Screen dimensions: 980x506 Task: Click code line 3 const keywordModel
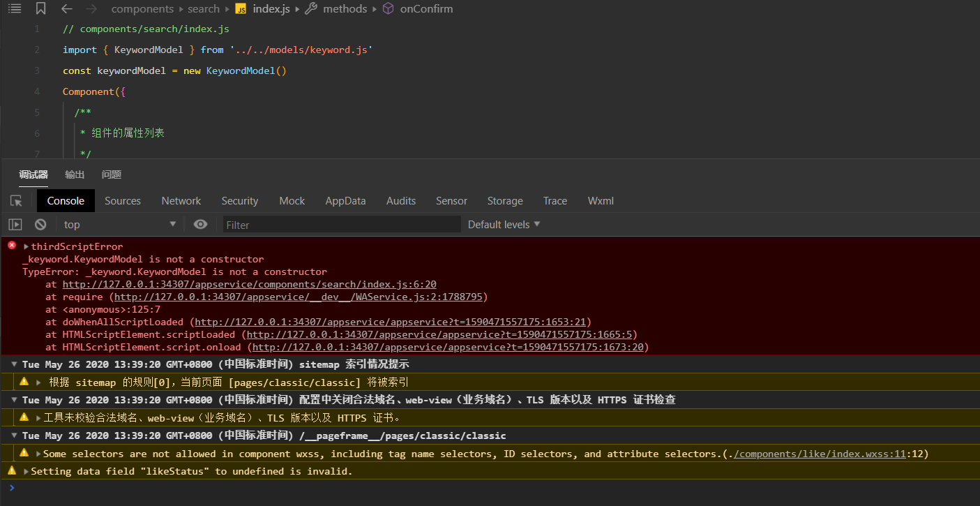(x=174, y=70)
